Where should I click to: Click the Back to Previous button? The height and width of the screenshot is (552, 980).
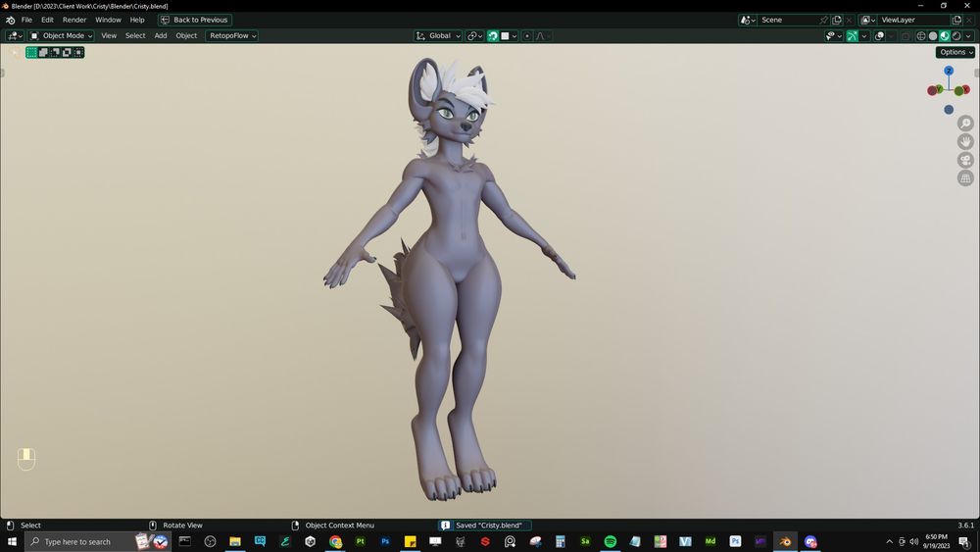195,20
